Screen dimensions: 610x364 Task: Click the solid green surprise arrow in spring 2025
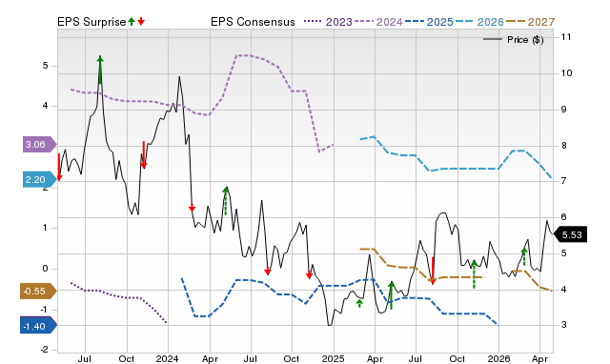coord(392,296)
